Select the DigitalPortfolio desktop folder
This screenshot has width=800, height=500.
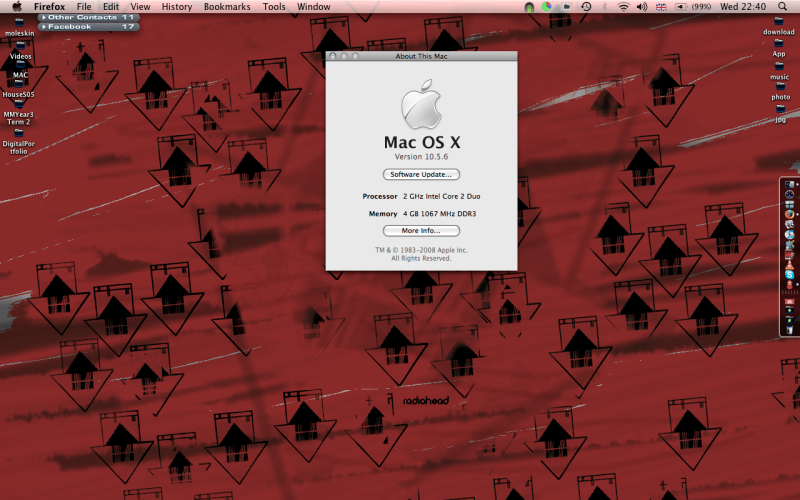[18, 142]
